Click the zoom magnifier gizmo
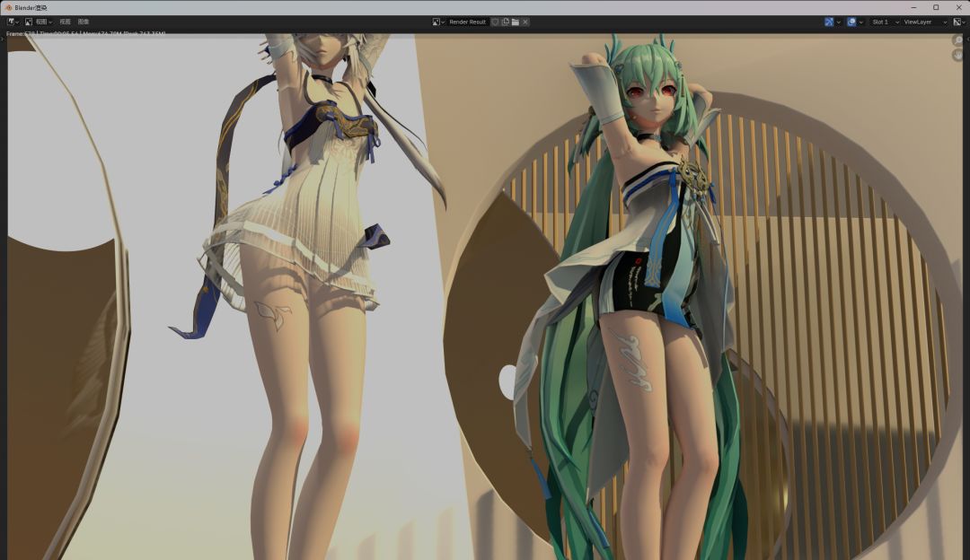This screenshot has width=970, height=560. point(957,40)
